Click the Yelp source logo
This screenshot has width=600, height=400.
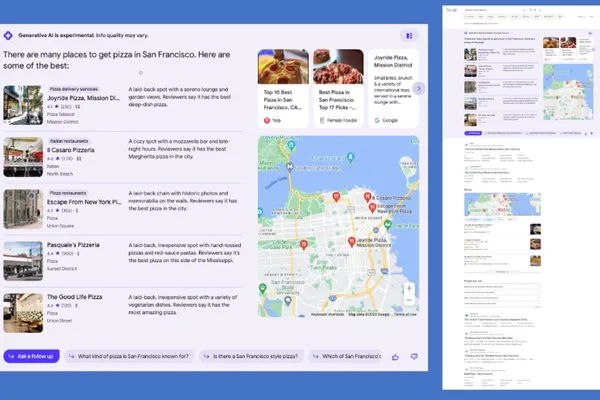tap(267, 120)
